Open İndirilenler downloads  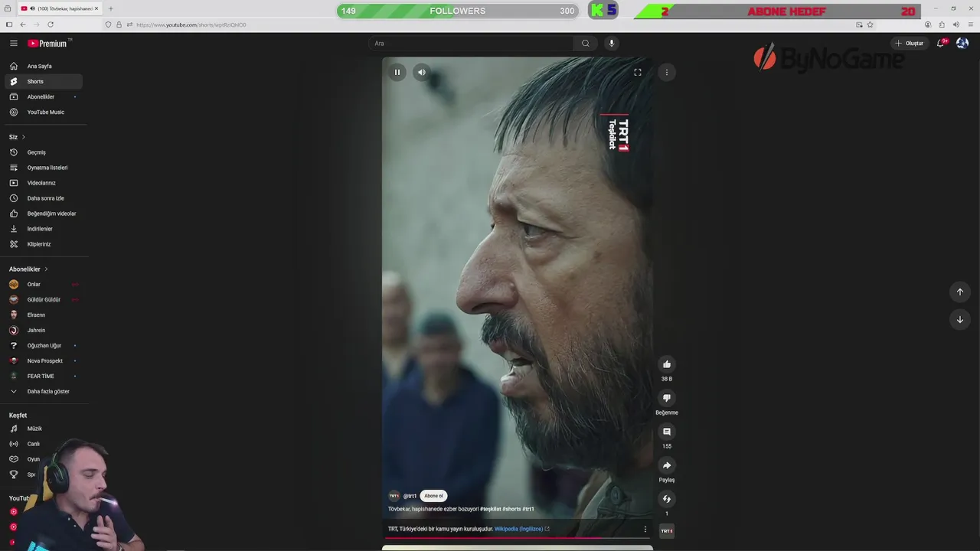coord(44,229)
